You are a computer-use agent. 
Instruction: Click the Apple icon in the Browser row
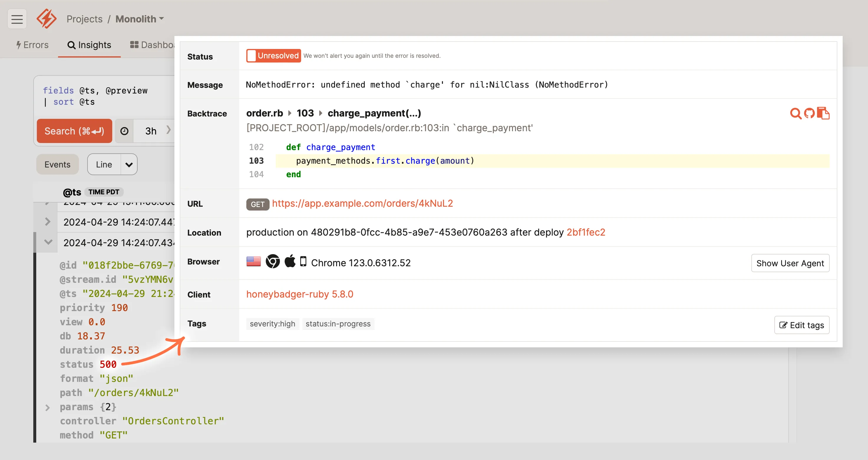tap(290, 261)
